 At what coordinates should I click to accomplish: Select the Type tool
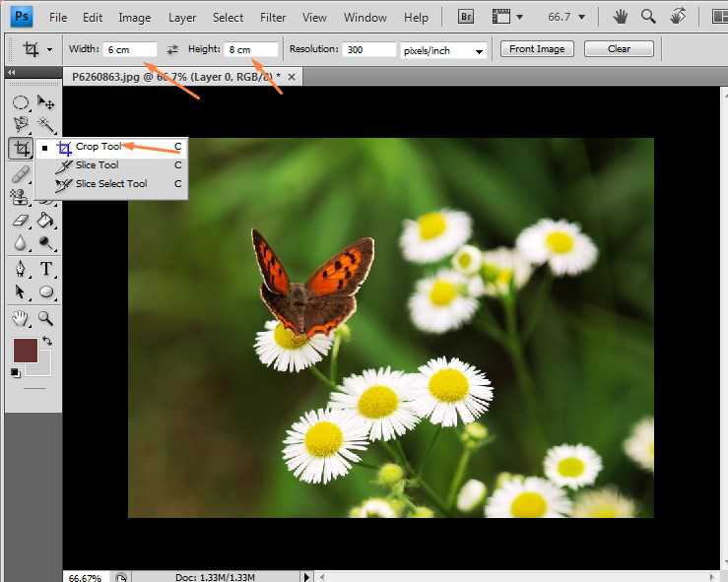click(x=46, y=269)
